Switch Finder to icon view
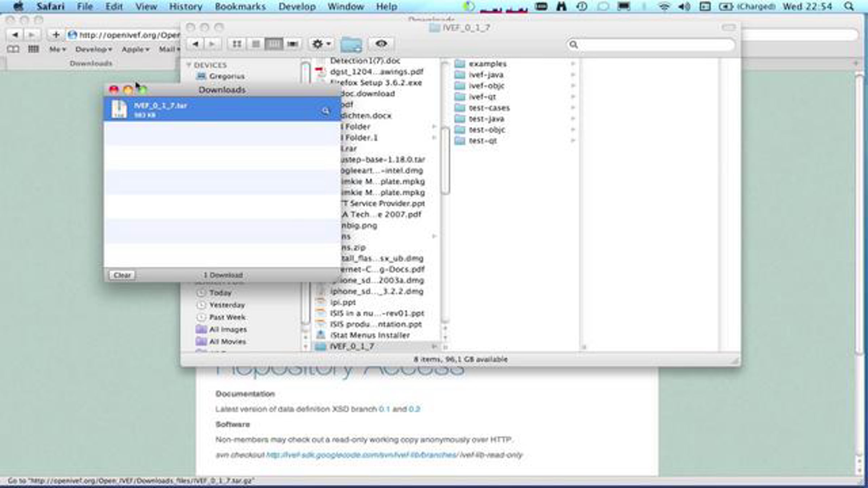 click(x=237, y=44)
